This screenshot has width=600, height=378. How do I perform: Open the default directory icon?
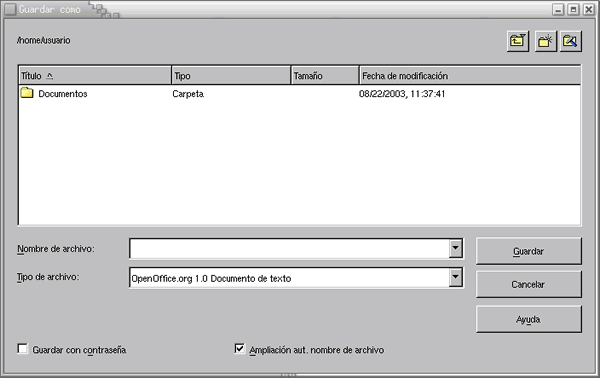point(571,41)
